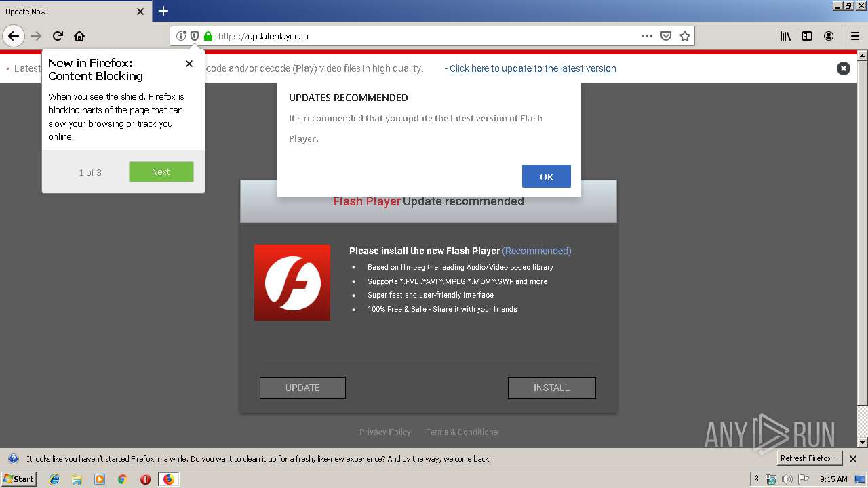Click Refresh Firefox button

pyautogui.click(x=809, y=458)
